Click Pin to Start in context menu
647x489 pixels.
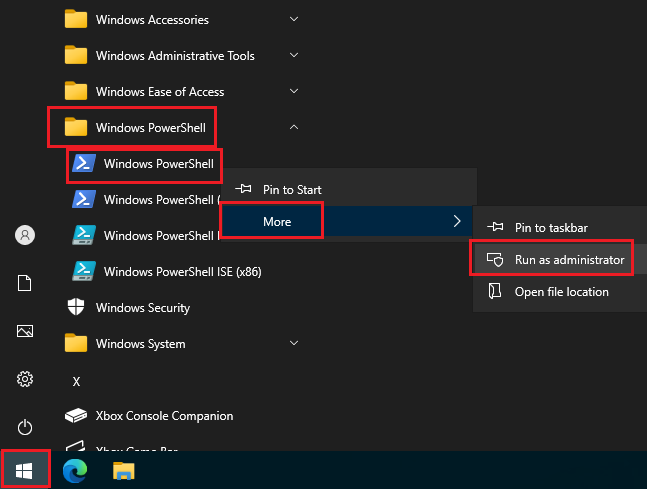291,189
